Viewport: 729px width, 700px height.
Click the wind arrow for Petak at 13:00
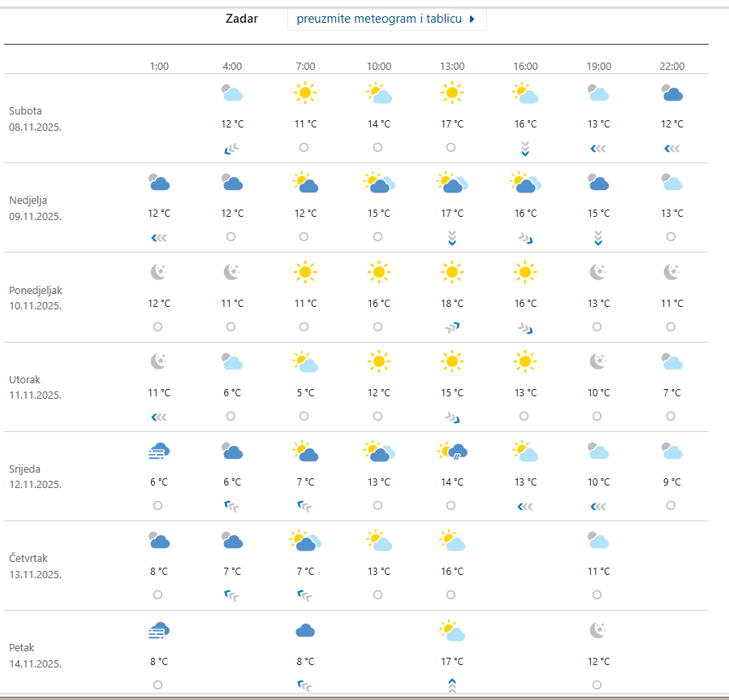click(x=452, y=685)
